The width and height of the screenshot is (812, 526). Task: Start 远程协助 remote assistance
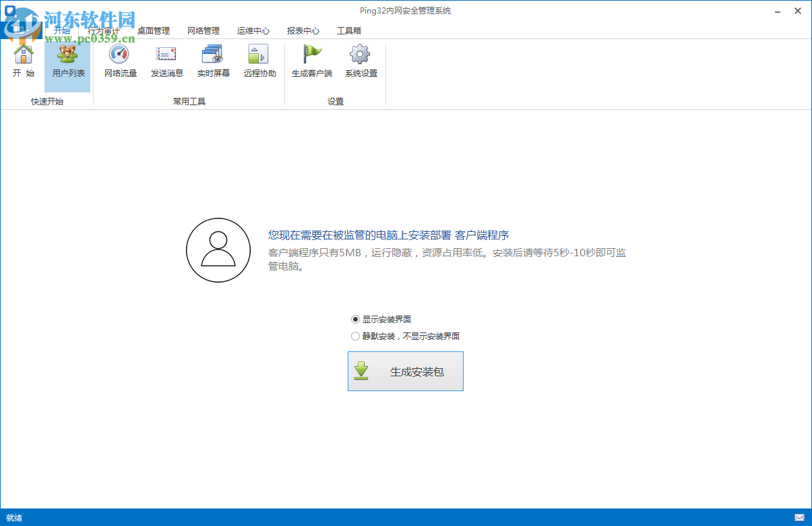tap(259, 61)
